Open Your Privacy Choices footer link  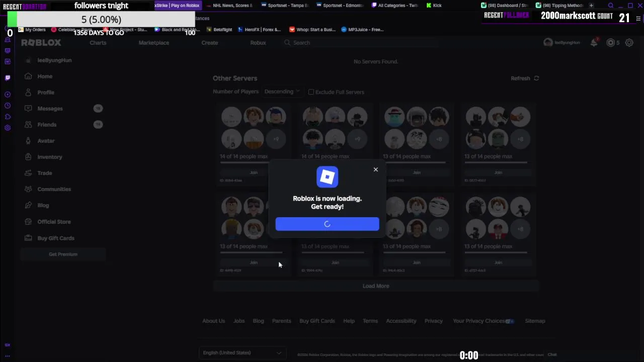[483, 321]
